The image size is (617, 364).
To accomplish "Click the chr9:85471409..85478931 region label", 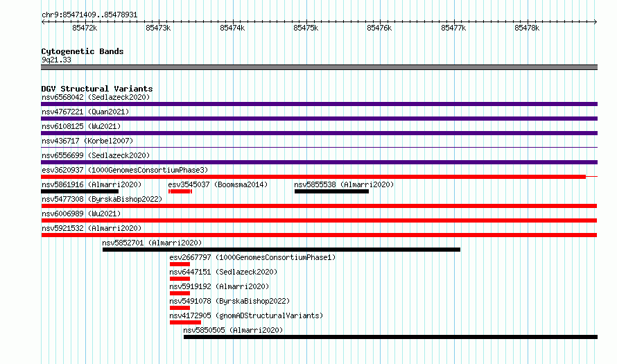I will click(x=89, y=15).
